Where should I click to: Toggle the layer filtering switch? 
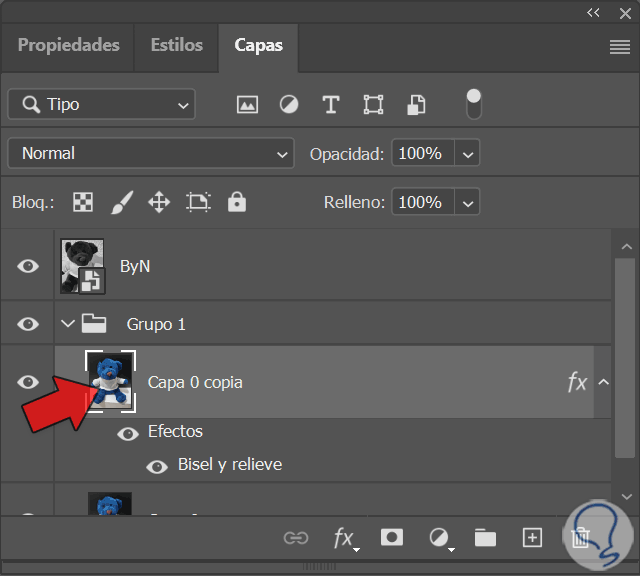point(473,104)
